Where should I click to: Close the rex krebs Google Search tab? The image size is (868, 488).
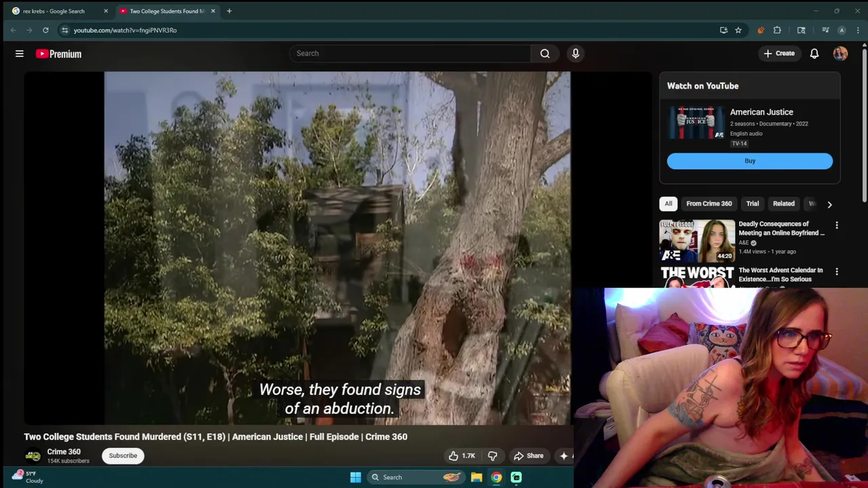point(106,11)
